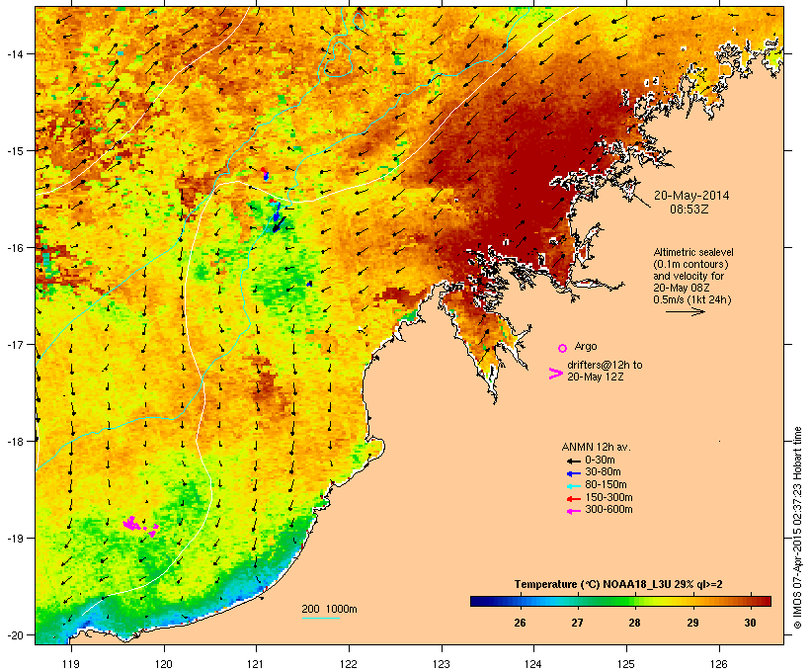This screenshot has height=672, width=810.
Task: Click the 150-300m legend label
Action: [608, 497]
